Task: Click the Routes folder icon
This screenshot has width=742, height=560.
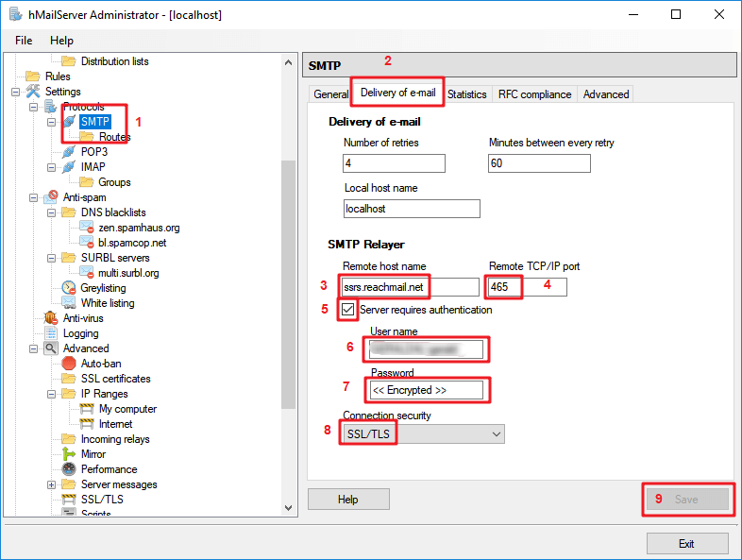Action: coord(87,137)
